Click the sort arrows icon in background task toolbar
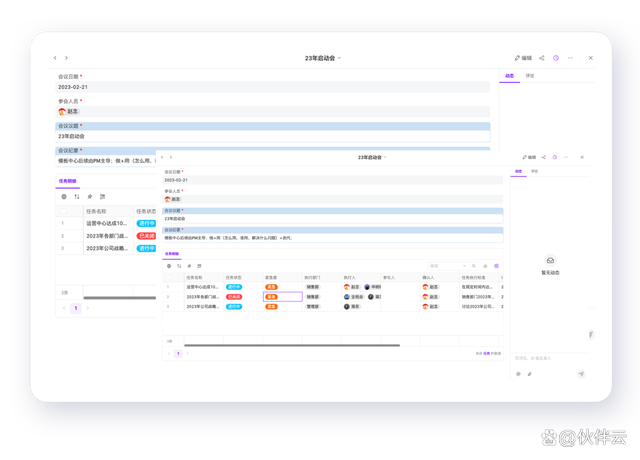640x460 pixels. click(x=77, y=197)
